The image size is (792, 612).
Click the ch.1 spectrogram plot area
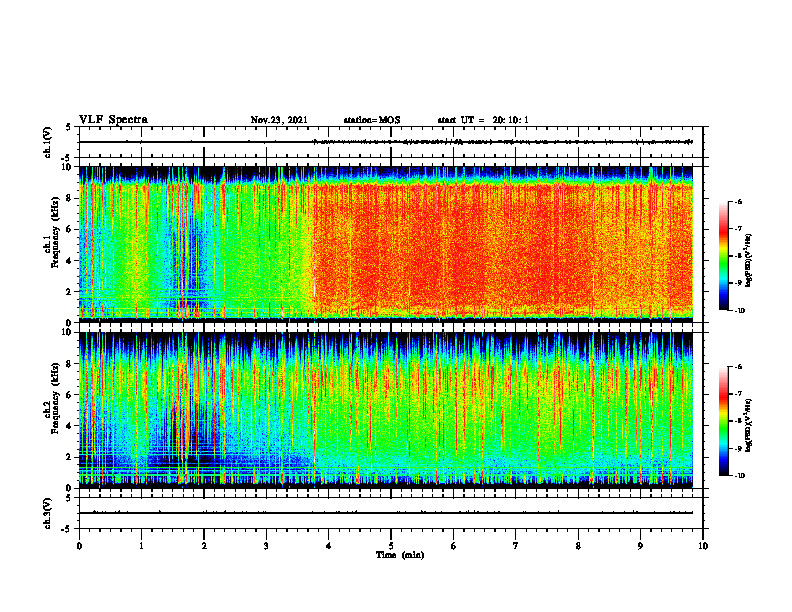coord(385,244)
